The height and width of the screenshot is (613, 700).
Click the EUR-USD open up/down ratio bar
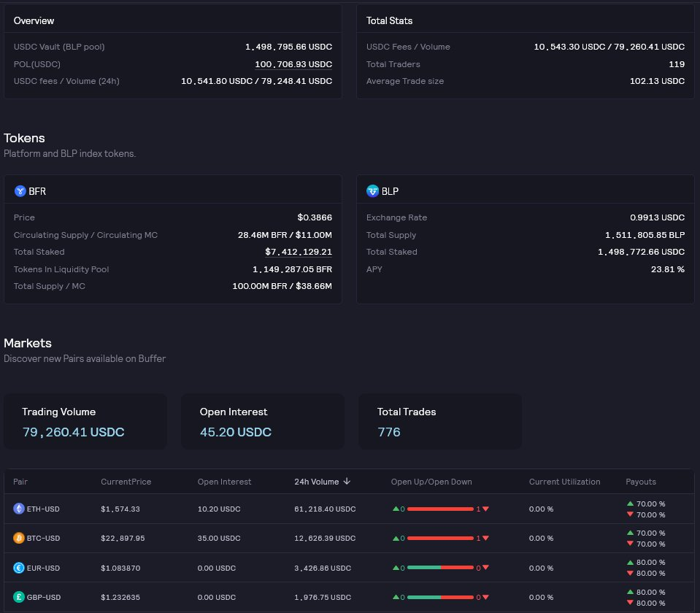pos(440,568)
